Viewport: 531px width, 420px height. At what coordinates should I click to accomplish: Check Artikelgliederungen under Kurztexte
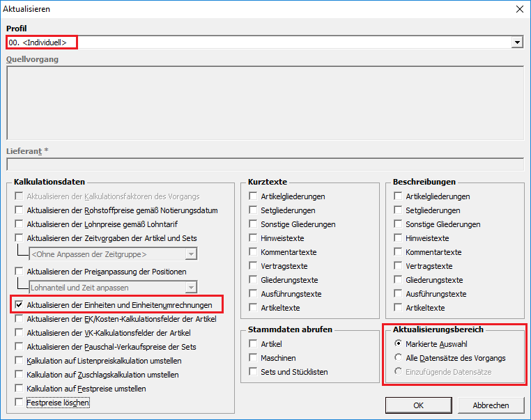254,196
